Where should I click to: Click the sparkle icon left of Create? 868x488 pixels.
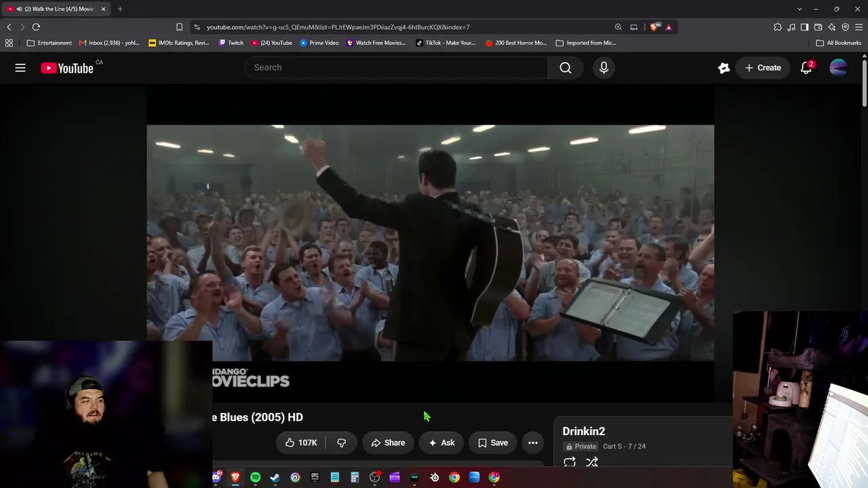[724, 68]
